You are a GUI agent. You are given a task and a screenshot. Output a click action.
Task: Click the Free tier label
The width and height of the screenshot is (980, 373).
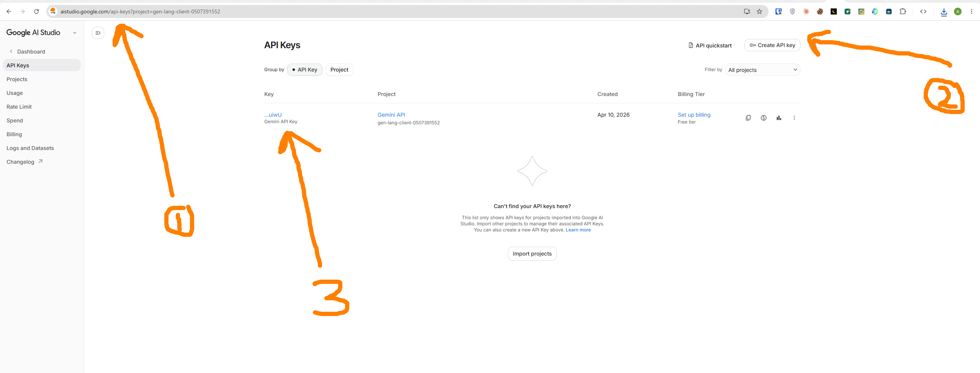click(687, 122)
